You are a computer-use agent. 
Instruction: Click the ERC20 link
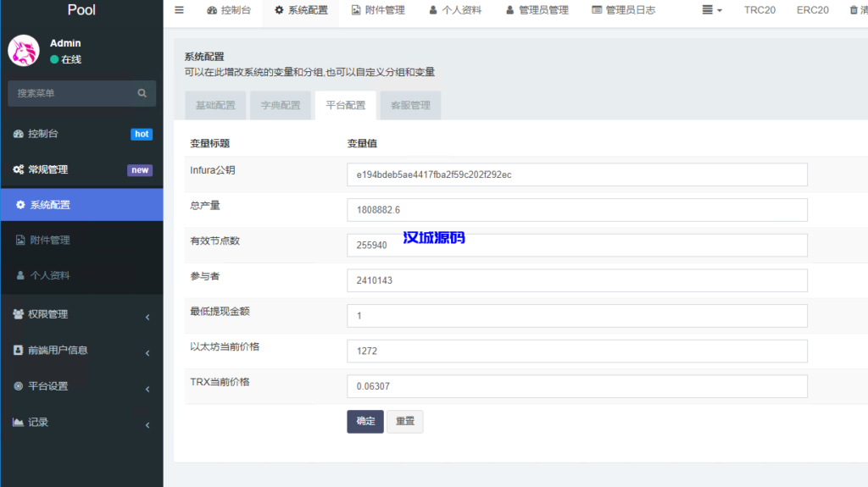point(812,10)
